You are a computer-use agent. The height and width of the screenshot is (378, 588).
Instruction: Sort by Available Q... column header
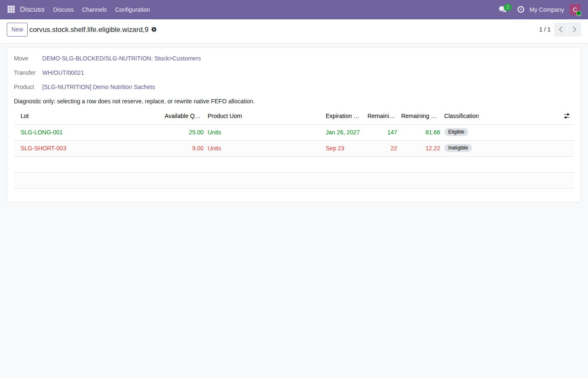click(183, 116)
